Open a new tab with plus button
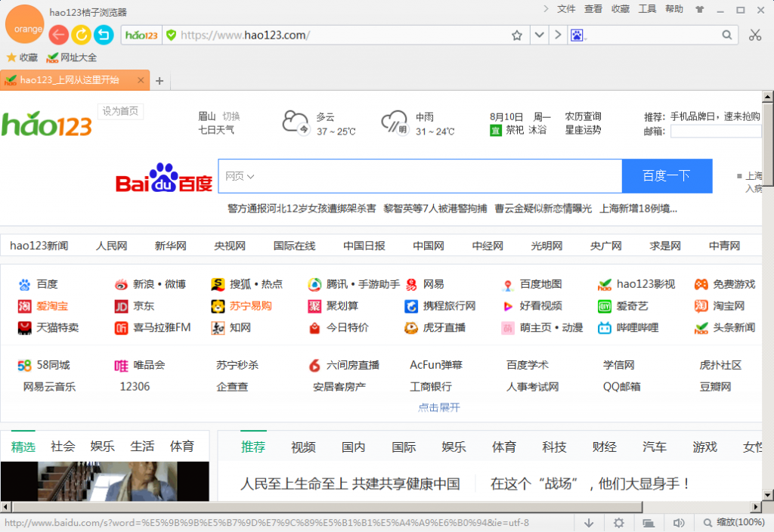Viewport: 774px width, 532px height. pos(159,80)
